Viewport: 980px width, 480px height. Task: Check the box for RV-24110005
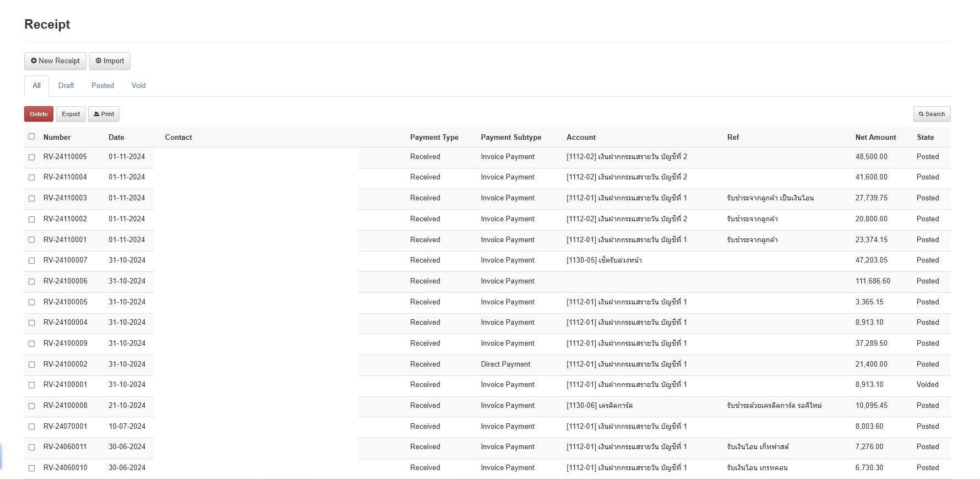[x=31, y=157]
